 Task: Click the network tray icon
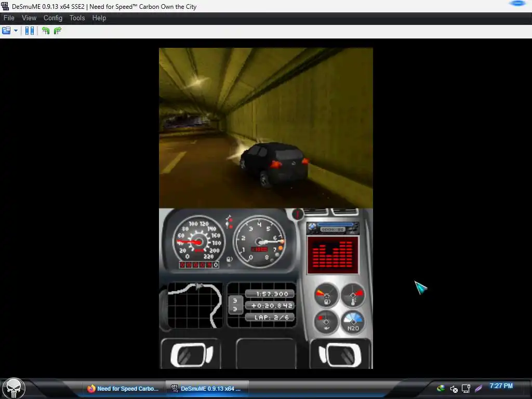pos(466,389)
